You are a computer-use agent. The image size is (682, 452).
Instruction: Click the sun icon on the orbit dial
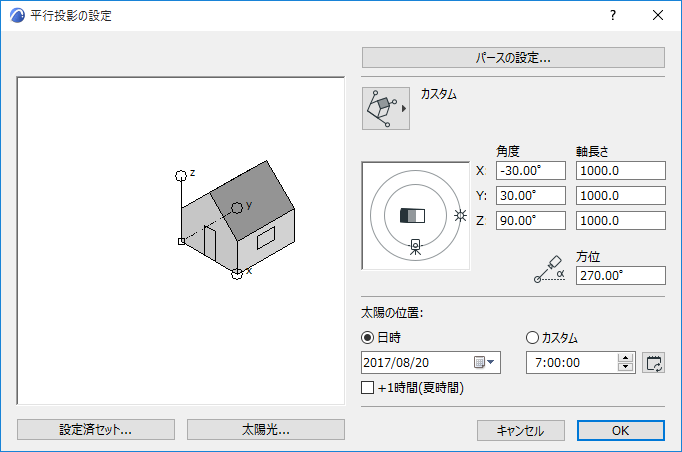tap(460, 215)
